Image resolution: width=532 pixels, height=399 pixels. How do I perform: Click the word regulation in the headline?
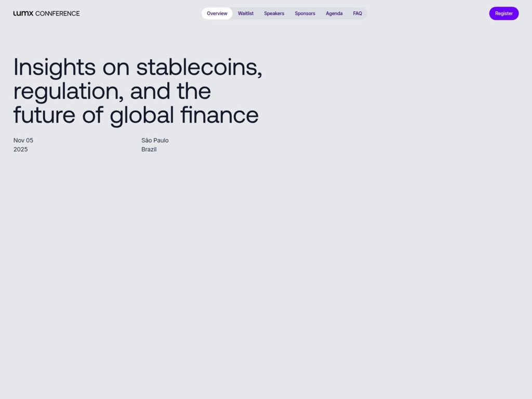click(57, 91)
